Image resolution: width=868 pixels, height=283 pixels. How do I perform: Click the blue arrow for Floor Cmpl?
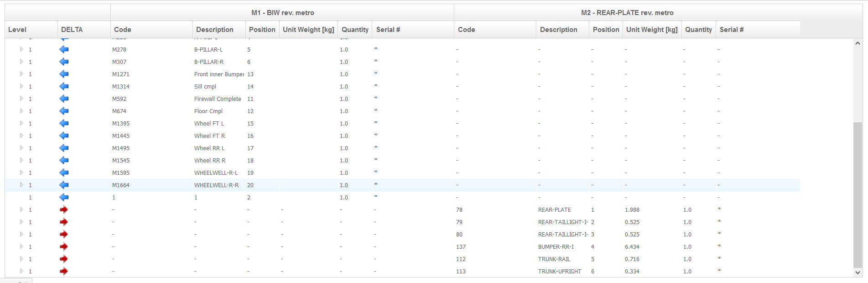coord(64,111)
